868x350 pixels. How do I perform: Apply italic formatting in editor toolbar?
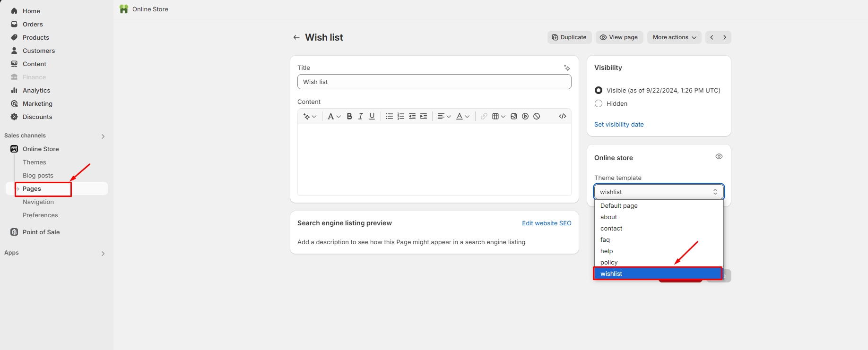361,116
